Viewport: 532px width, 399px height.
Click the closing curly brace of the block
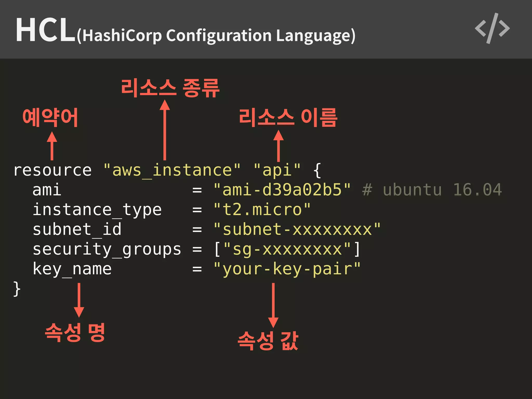pyautogui.click(x=17, y=289)
